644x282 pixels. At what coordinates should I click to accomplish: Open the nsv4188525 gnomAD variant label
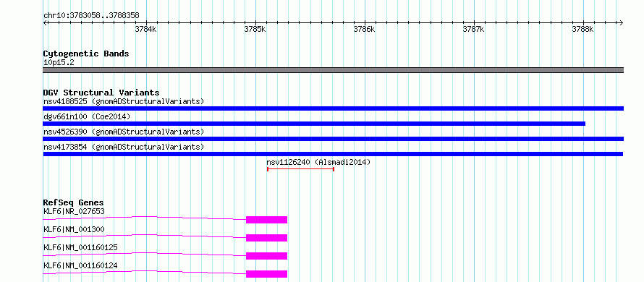point(124,101)
